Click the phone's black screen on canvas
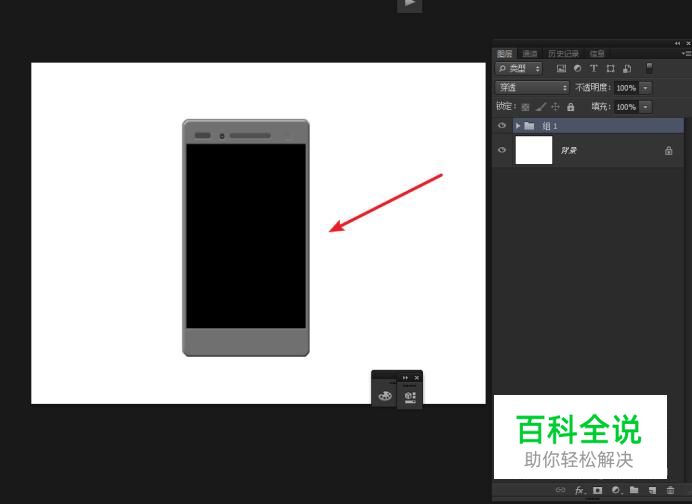Viewport: 692px width, 504px height. coord(245,235)
